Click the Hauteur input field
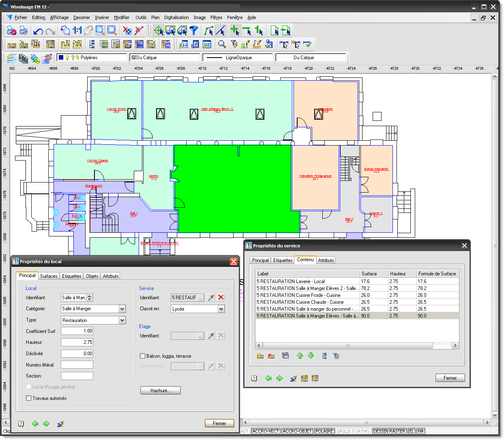This screenshot has width=504, height=440. click(x=77, y=342)
